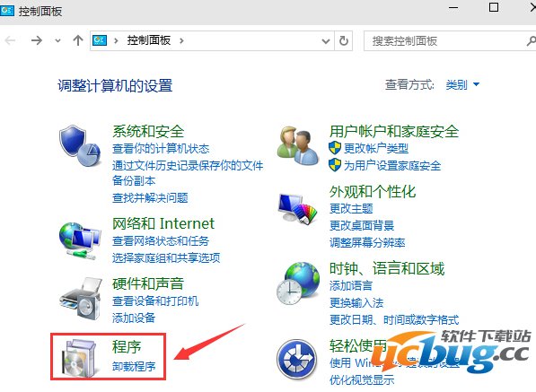Click the 搜索控制面板 search field
This screenshot has width=536, height=392.
click(448, 41)
